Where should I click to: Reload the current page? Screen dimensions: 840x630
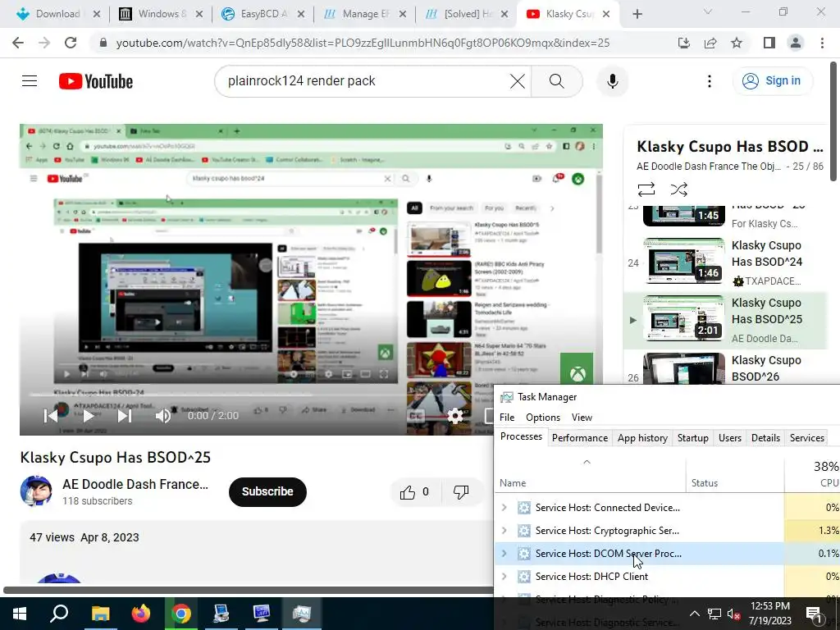[71, 43]
